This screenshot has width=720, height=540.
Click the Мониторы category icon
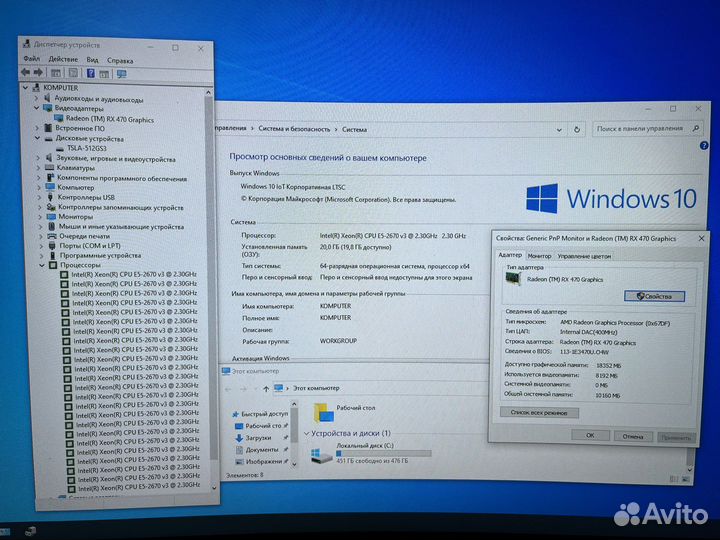click(x=51, y=216)
